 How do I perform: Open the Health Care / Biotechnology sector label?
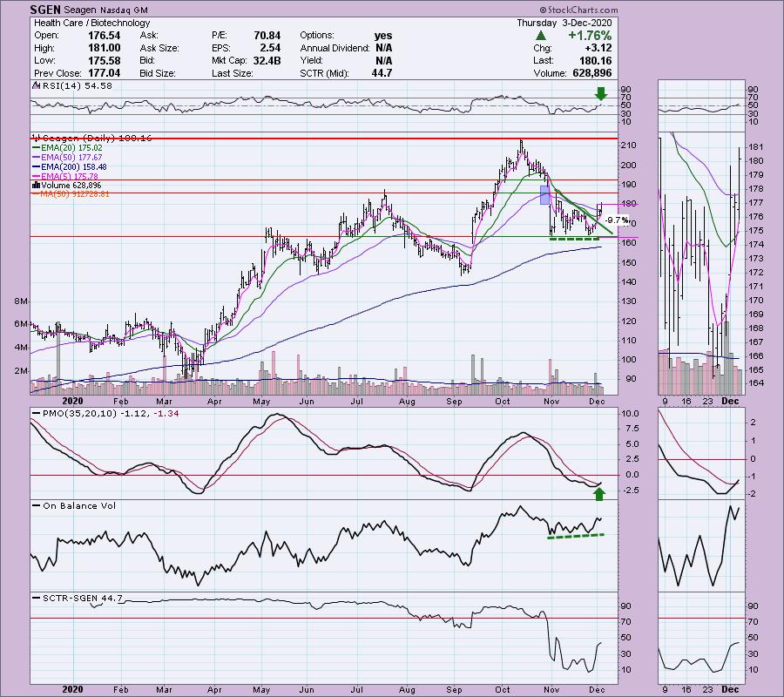click(x=92, y=23)
